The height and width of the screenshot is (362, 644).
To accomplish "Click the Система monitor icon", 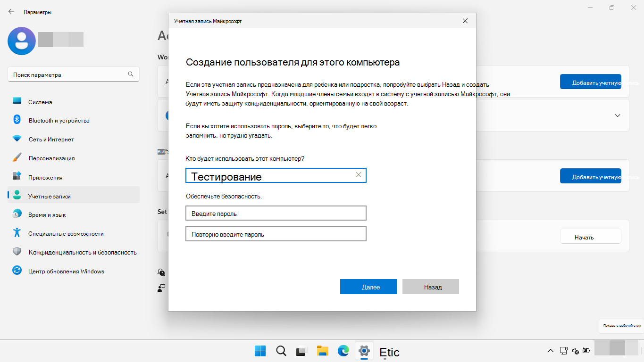I will pos(17,101).
